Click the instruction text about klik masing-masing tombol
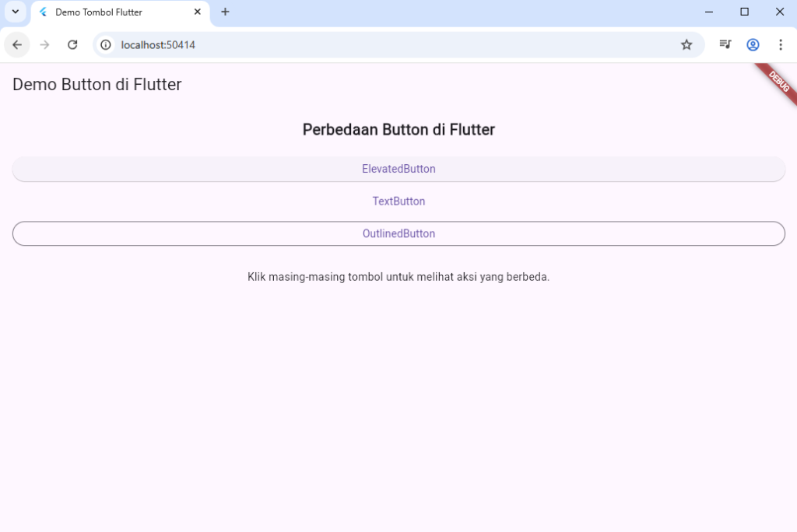 (398, 276)
